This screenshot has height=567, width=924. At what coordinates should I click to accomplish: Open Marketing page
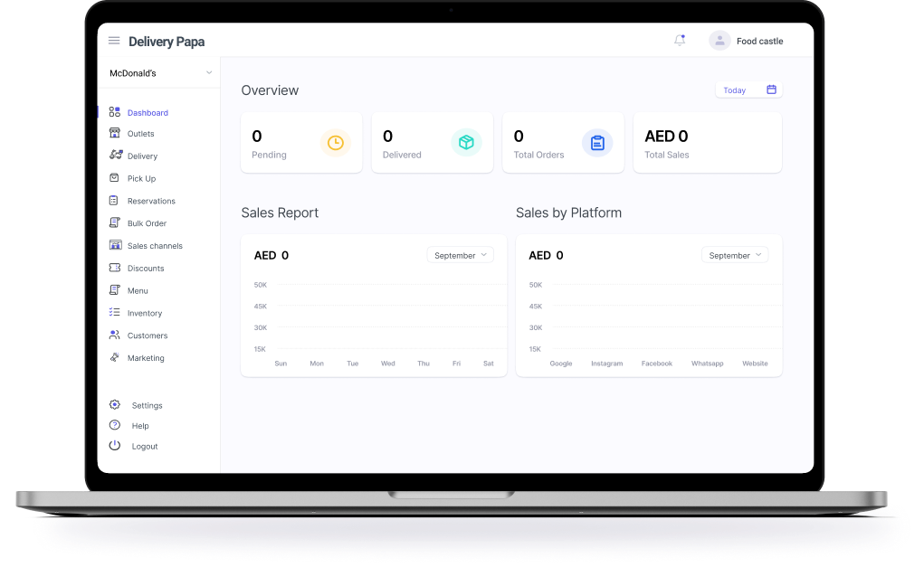[146, 358]
